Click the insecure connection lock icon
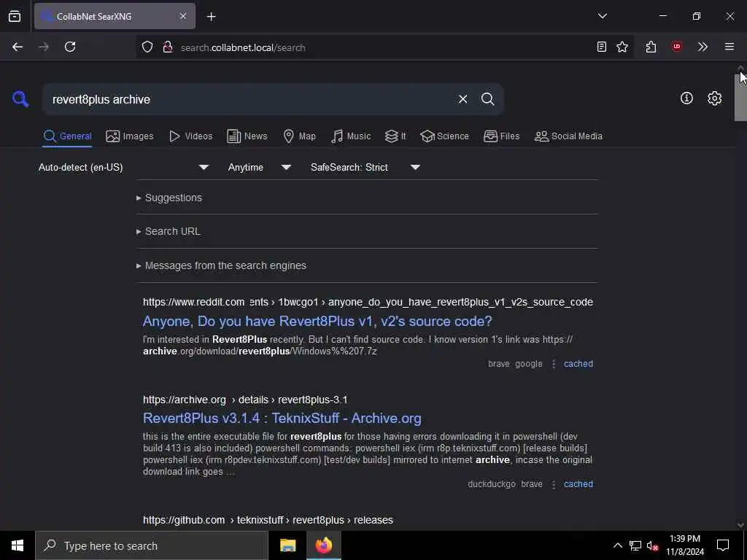The image size is (747, 560). pos(168,47)
